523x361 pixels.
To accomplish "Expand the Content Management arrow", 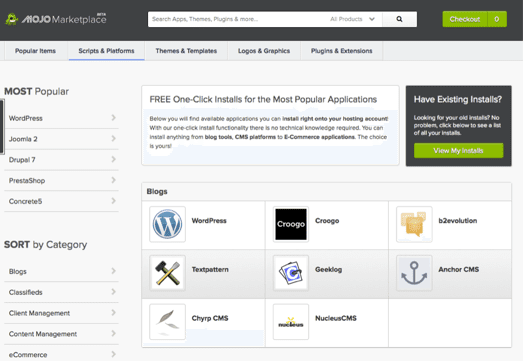I will point(113,333).
